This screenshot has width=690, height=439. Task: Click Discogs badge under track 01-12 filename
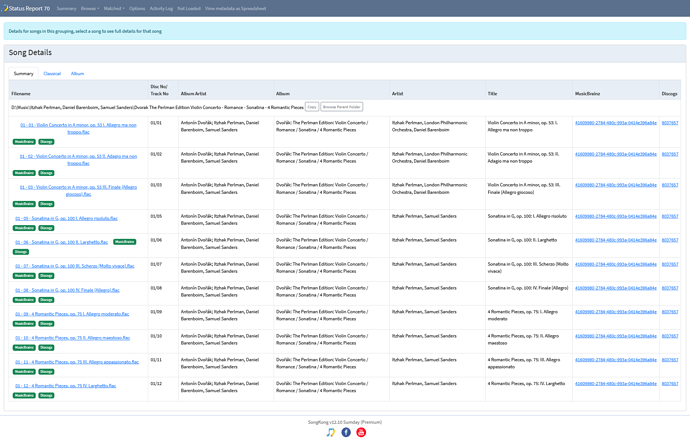point(46,395)
